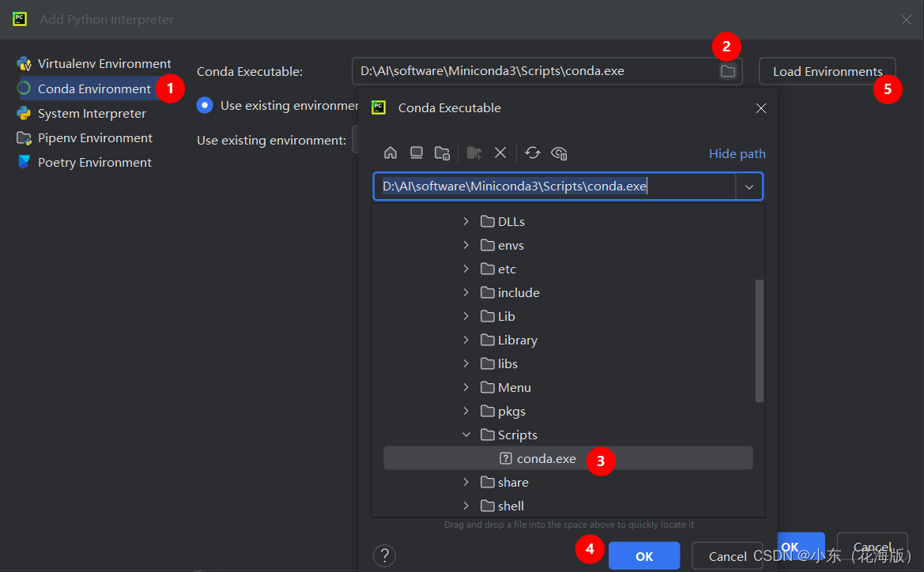Select the Library folder row
Image resolution: width=924 pixels, height=572 pixels.
pyautogui.click(x=568, y=340)
